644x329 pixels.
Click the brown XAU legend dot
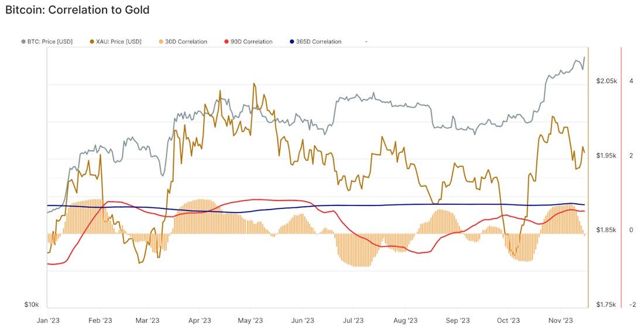click(92, 42)
